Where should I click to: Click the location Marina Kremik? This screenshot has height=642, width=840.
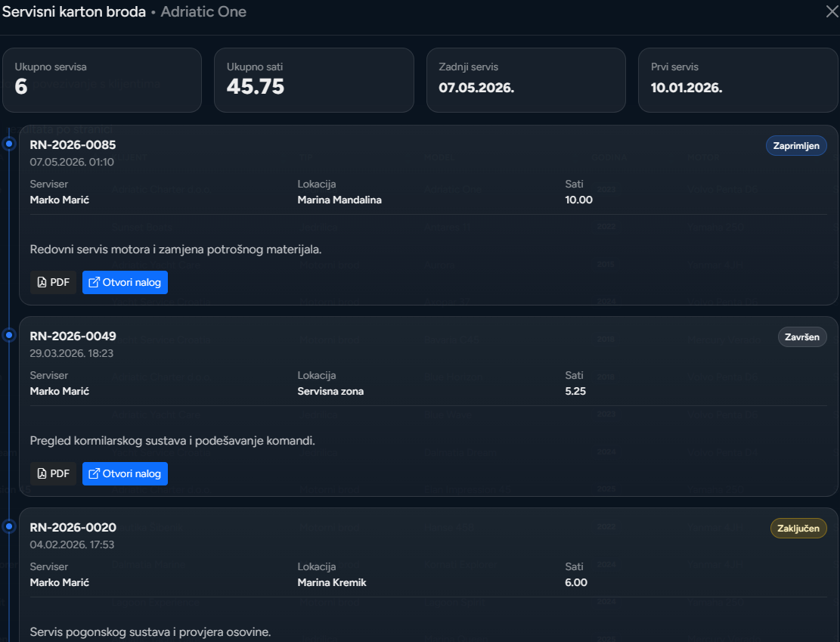(x=332, y=582)
